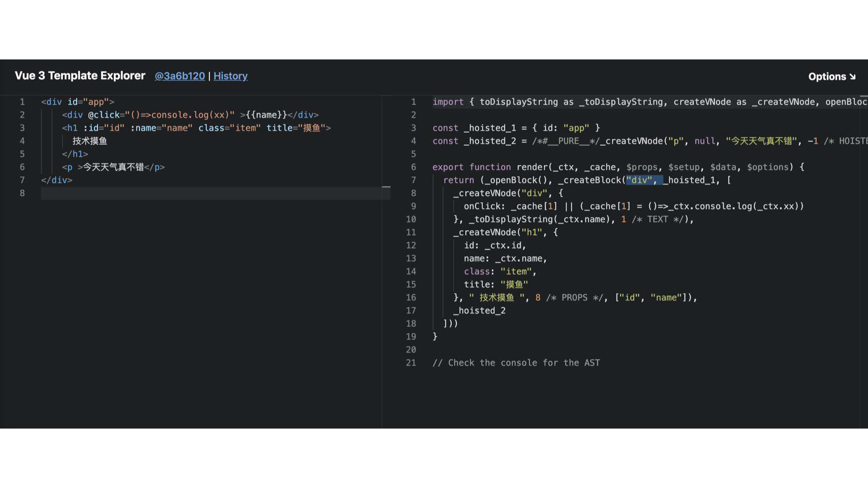This screenshot has height=488, width=868.
Task: Click the name: _ctx.name line
Action: pyautogui.click(x=505, y=258)
